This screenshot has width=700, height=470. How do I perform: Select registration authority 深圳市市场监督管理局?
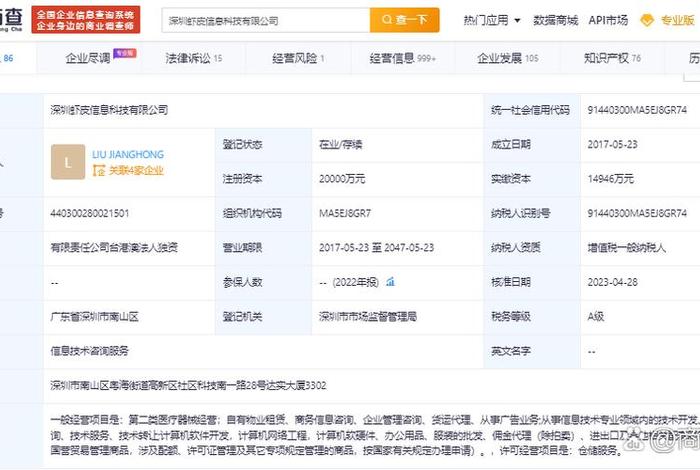coord(368,316)
